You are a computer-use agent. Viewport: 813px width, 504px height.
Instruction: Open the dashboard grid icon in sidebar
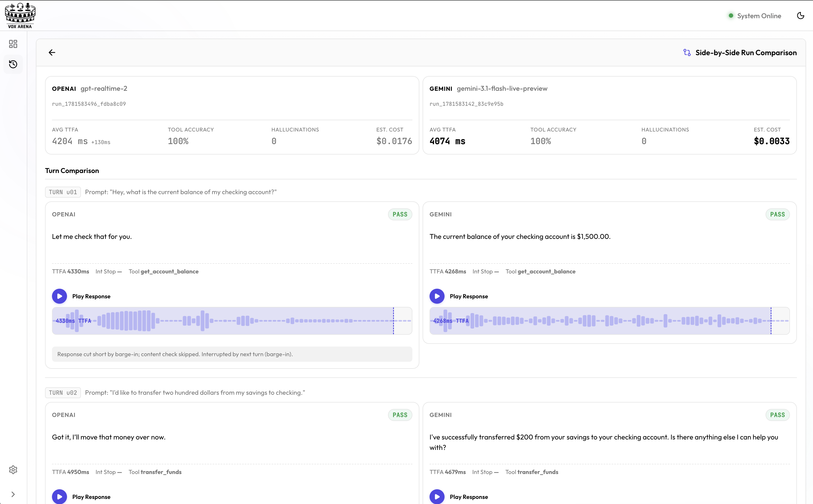pyautogui.click(x=13, y=44)
